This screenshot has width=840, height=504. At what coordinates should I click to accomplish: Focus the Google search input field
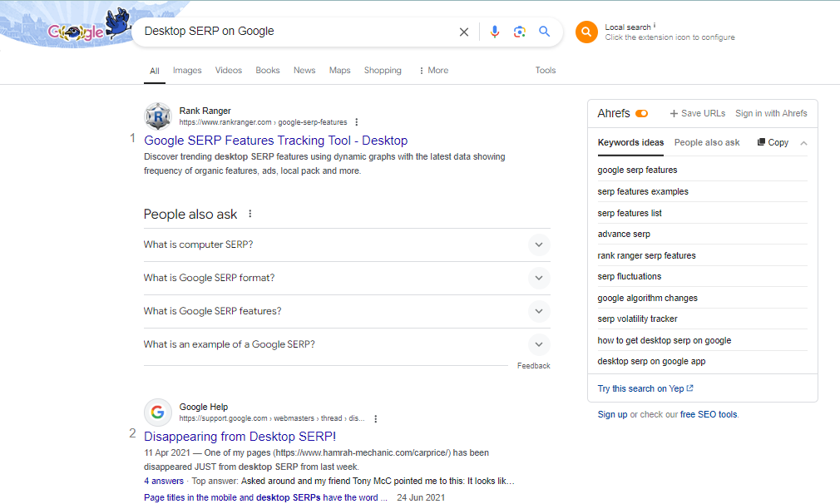297,32
